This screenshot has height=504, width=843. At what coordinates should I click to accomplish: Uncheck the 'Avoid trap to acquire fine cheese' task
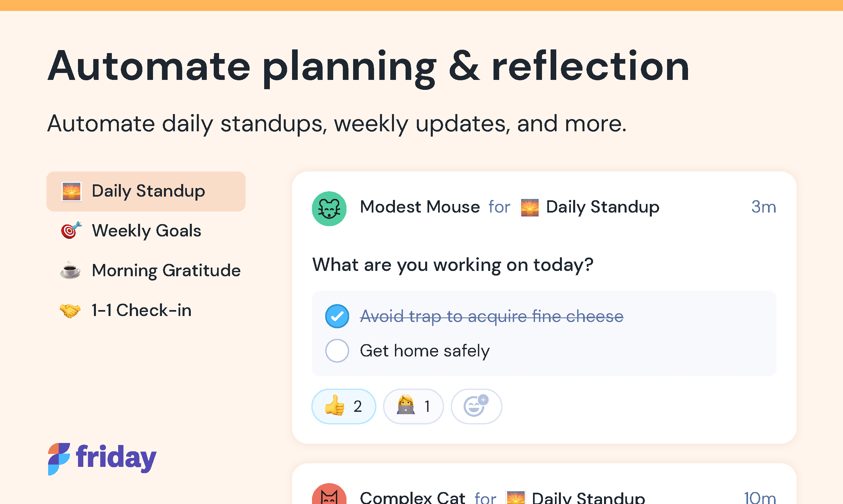pyautogui.click(x=337, y=316)
